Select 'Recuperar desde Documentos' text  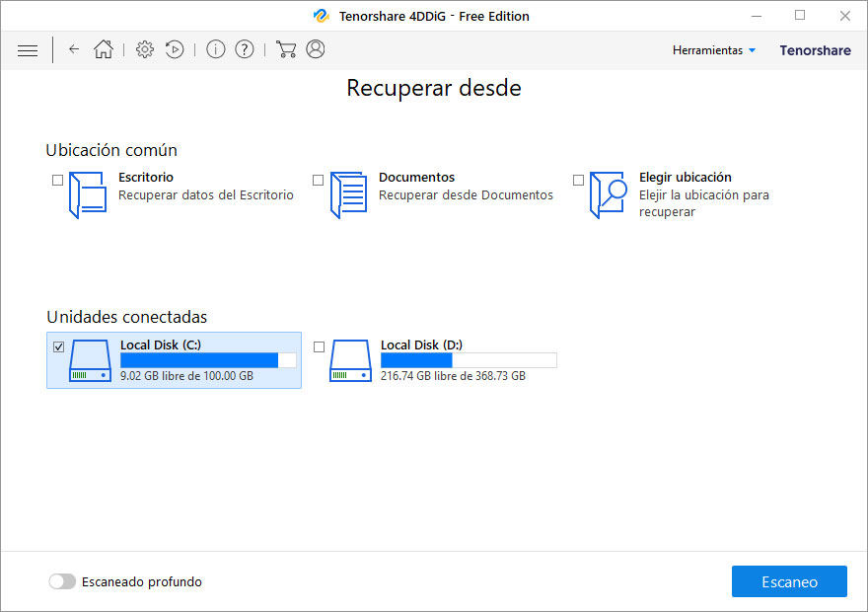tap(467, 195)
